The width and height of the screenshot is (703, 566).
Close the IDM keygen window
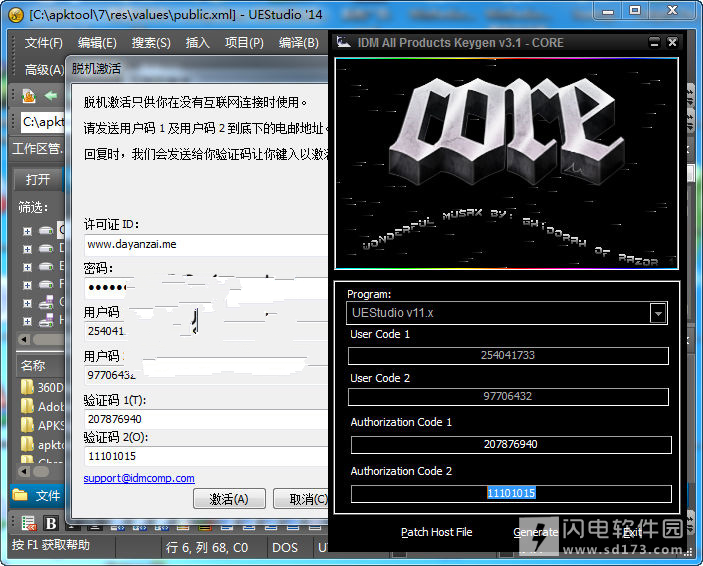click(x=672, y=42)
